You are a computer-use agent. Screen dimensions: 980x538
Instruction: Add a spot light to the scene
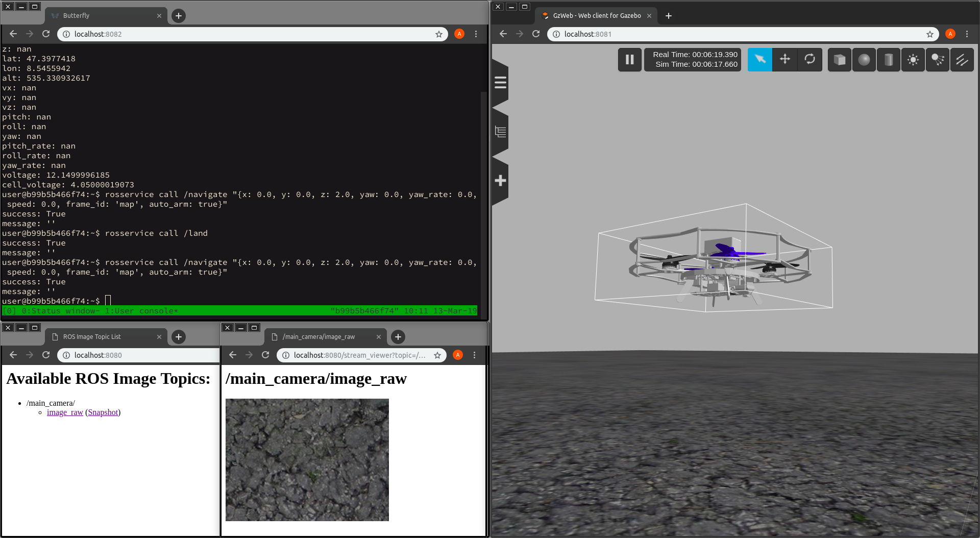pyautogui.click(x=937, y=60)
